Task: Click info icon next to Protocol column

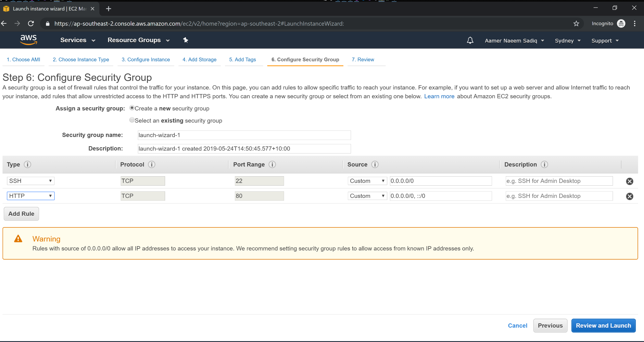Action: 152,164
